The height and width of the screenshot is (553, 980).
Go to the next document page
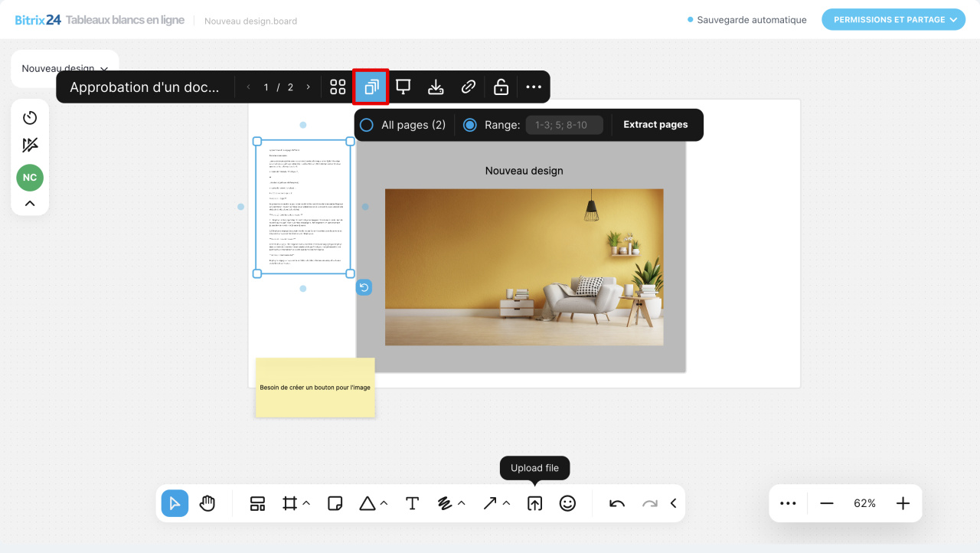(x=307, y=87)
